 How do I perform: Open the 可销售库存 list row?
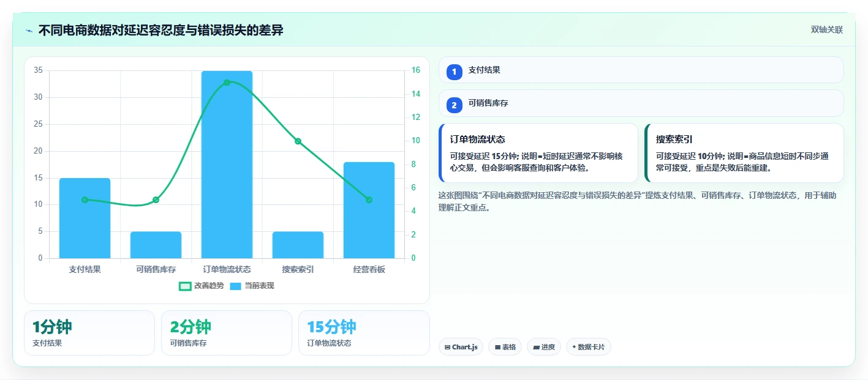click(641, 103)
